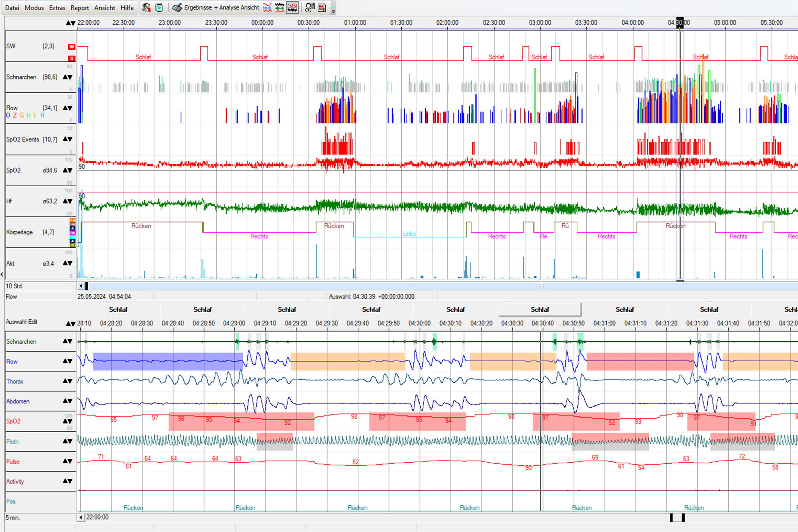
Task: Click up arrow of Pulse channel
Action: point(65,461)
